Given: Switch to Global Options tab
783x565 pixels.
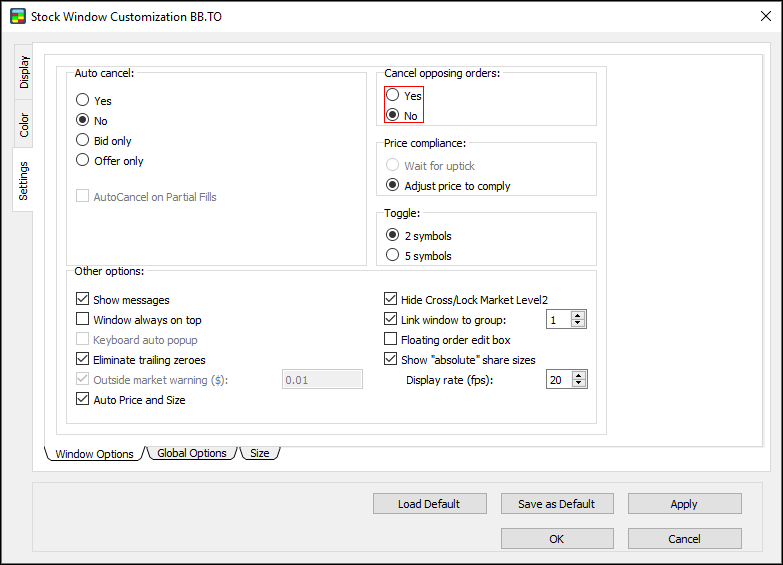Looking at the screenshot, I should tap(192, 453).
